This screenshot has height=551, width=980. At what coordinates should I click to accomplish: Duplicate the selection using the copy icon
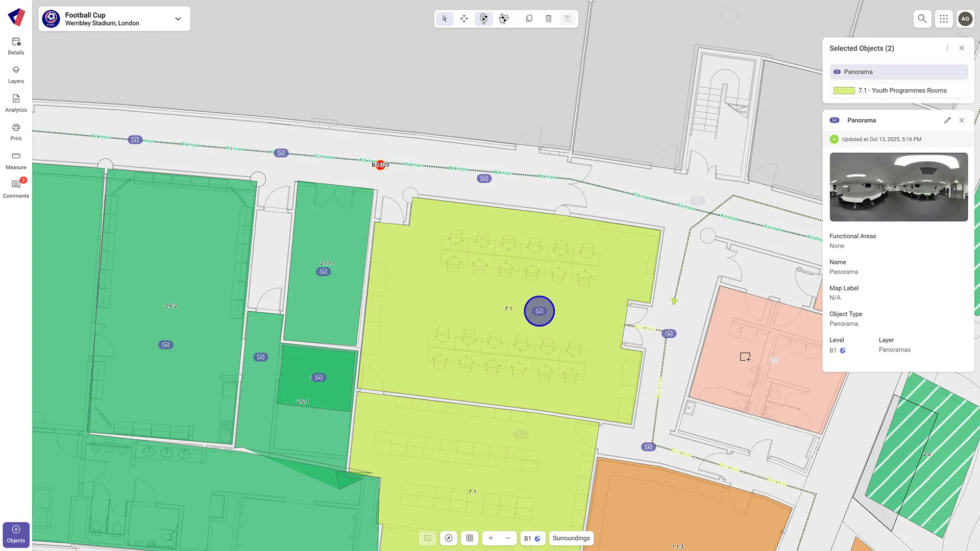pyautogui.click(x=529, y=18)
